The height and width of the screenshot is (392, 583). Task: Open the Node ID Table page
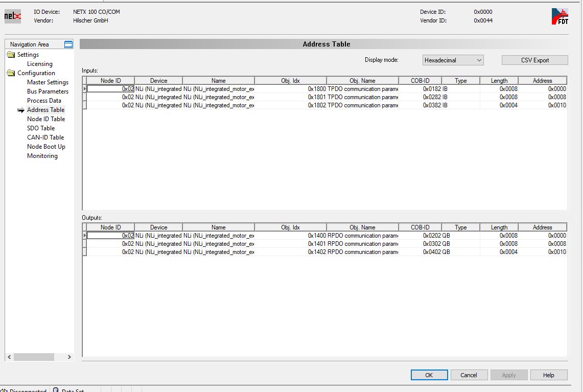(x=46, y=119)
